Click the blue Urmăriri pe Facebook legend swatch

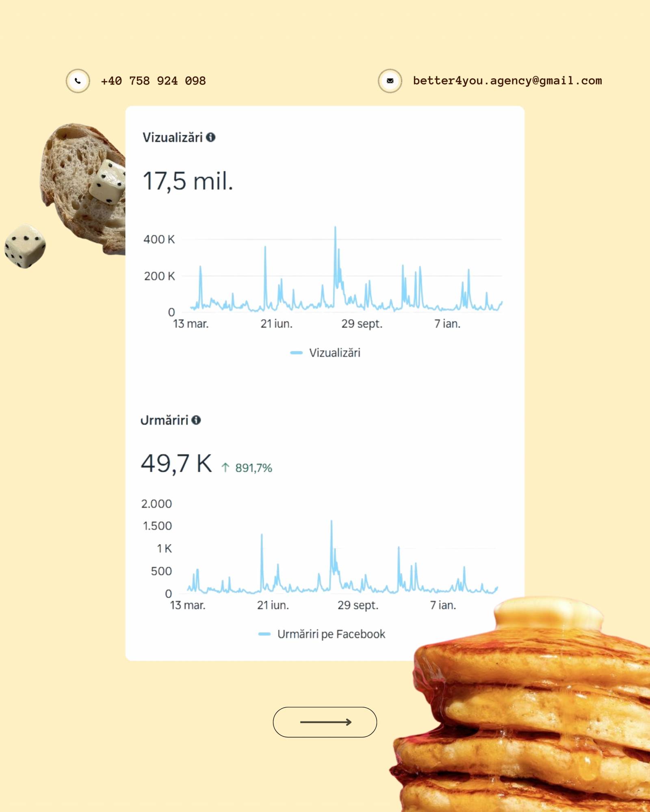coord(264,634)
